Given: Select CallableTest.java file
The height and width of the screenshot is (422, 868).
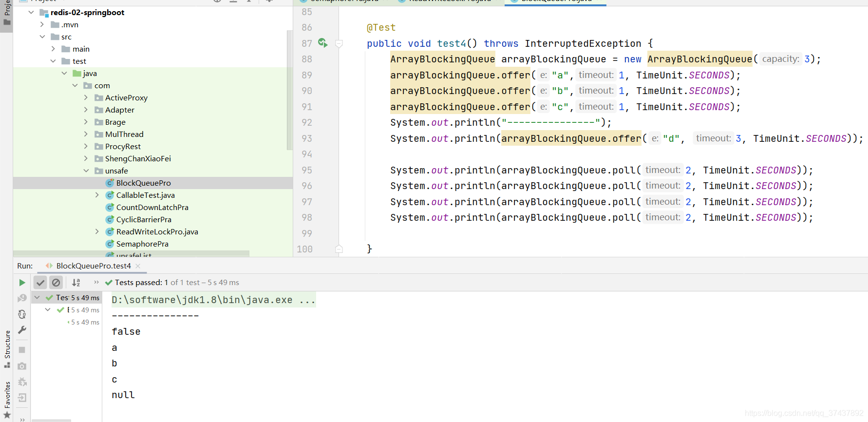Looking at the screenshot, I should click(x=145, y=195).
